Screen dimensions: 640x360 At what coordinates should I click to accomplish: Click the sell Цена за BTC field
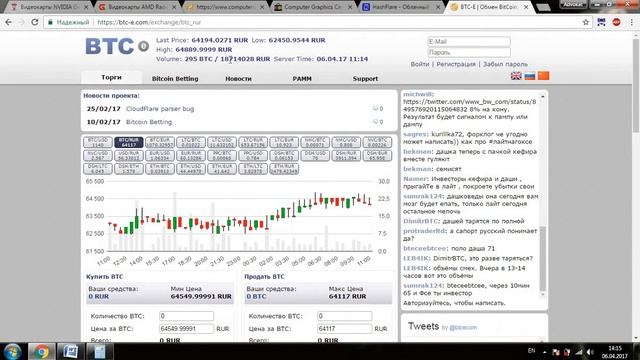click(344, 329)
